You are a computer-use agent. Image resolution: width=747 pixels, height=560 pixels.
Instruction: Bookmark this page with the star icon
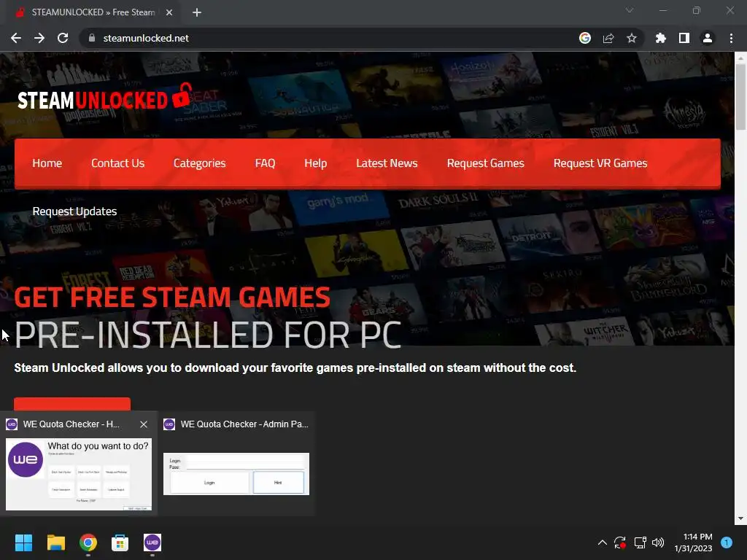click(632, 38)
